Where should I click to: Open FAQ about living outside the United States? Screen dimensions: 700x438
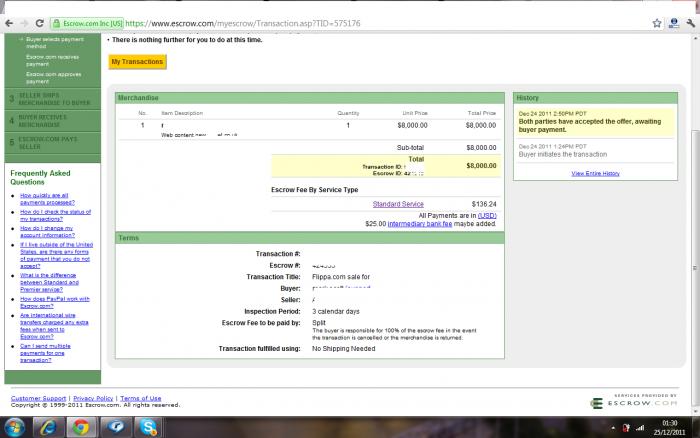pyautogui.click(x=56, y=255)
